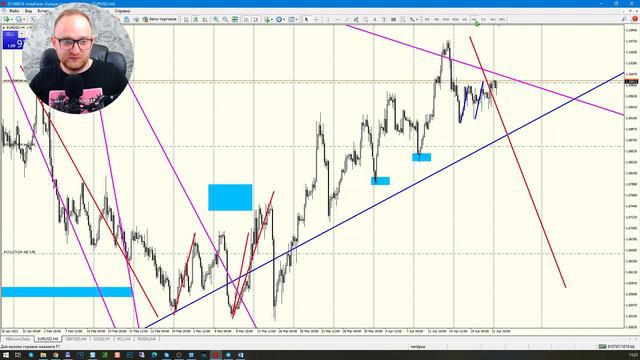Switch to W1 timeframe
This screenshot has width=640, height=360.
click(x=493, y=19)
